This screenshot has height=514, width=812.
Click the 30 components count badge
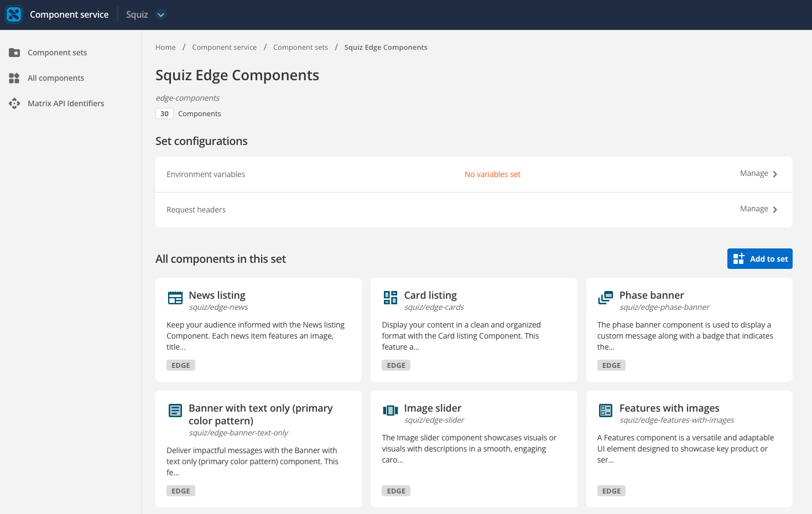[x=164, y=113]
